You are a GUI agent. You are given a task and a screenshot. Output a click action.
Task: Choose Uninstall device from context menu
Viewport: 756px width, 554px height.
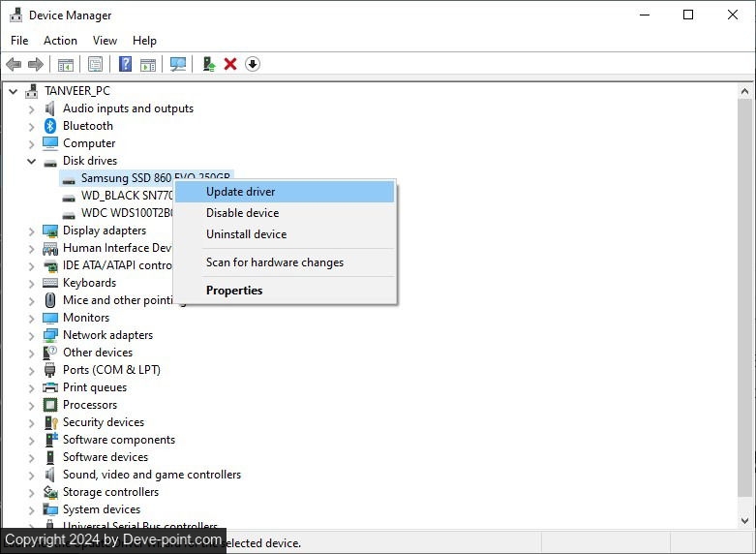(x=246, y=234)
